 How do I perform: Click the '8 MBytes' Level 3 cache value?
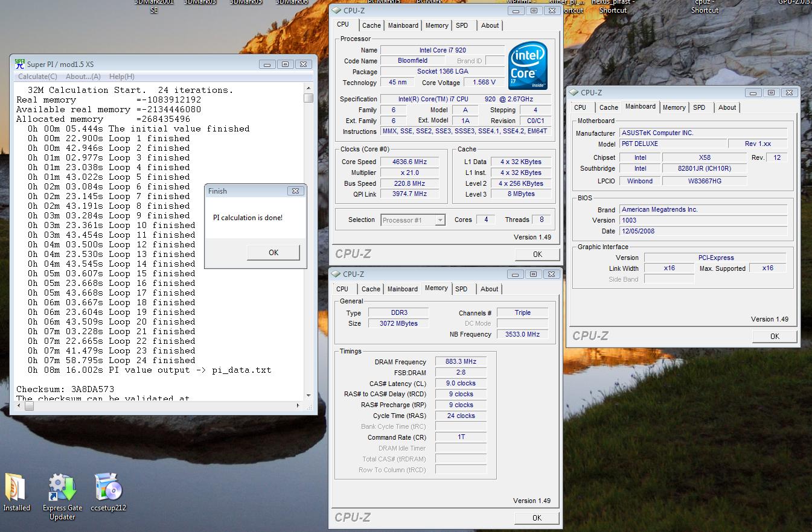coord(520,194)
